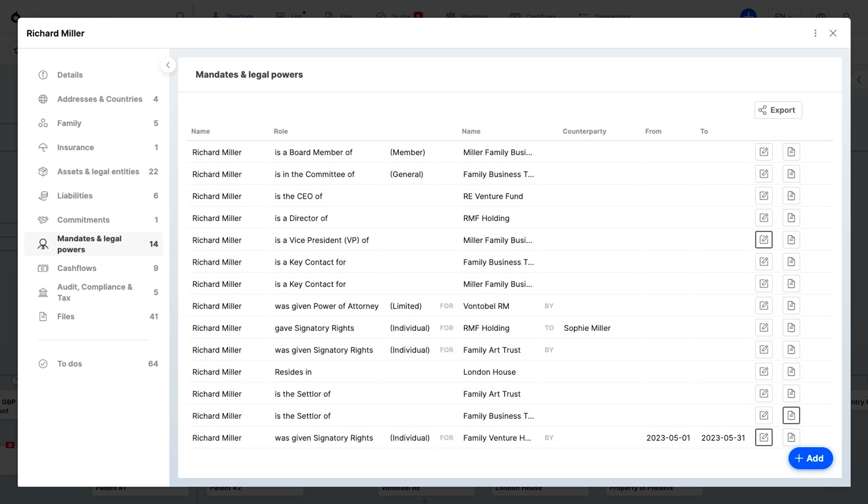Click the document icon for Family Art Trust Settlor row
The width and height of the screenshot is (868, 504).
[791, 394]
